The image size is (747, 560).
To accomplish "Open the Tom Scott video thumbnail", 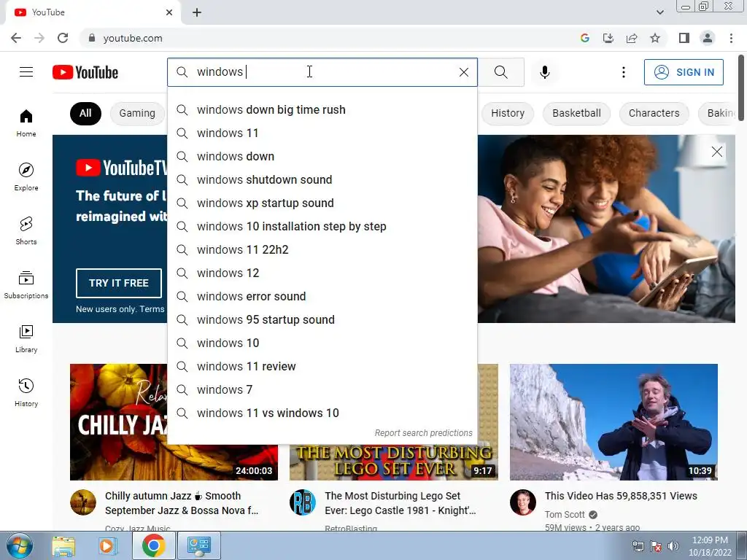I will [x=614, y=422].
